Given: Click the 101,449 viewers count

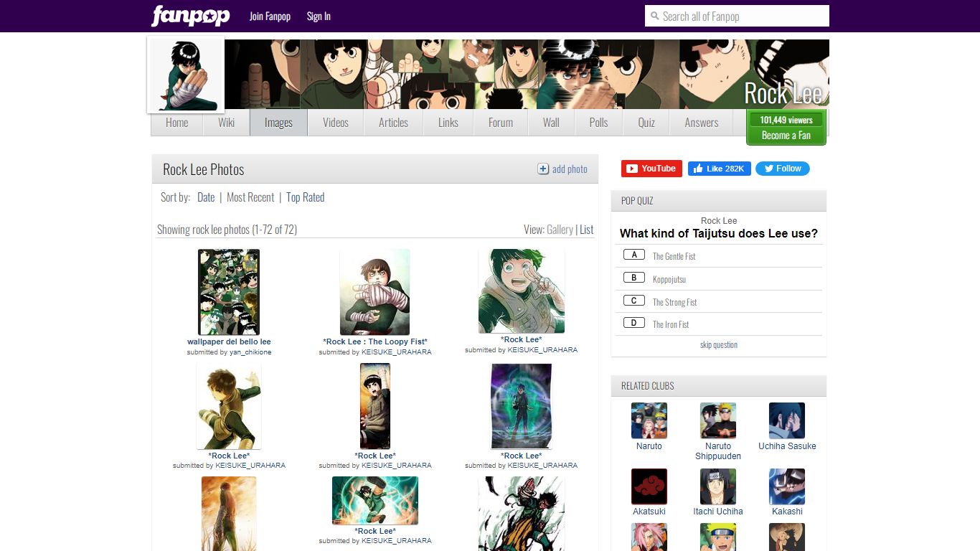Looking at the screenshot, I should (x=786, y=120).
